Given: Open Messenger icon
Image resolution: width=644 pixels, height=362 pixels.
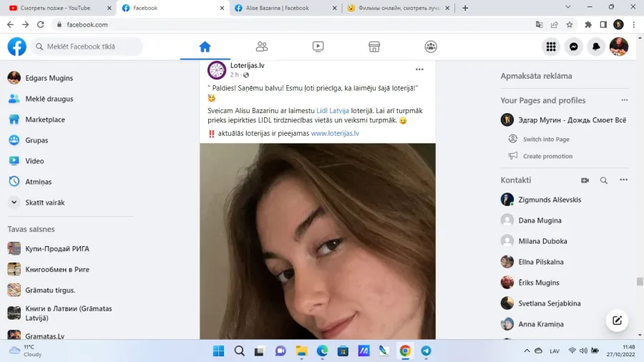Looking at the screenshot, I should (573, 47).
